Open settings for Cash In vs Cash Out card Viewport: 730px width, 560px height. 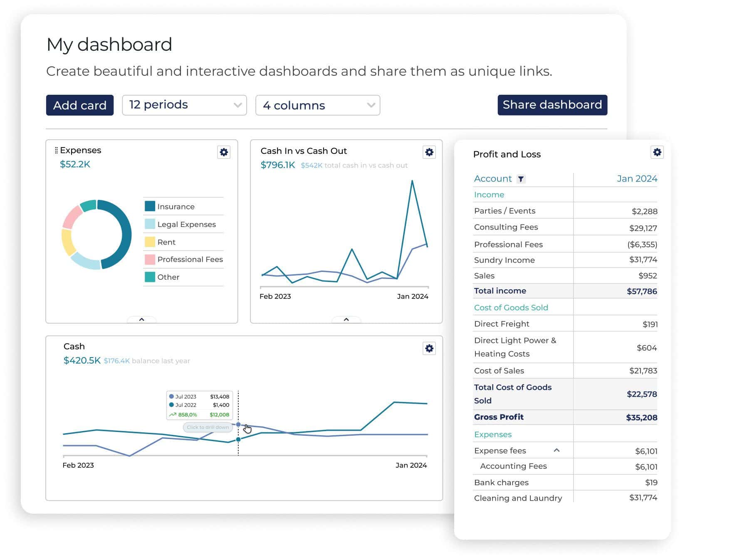[429, 152]
